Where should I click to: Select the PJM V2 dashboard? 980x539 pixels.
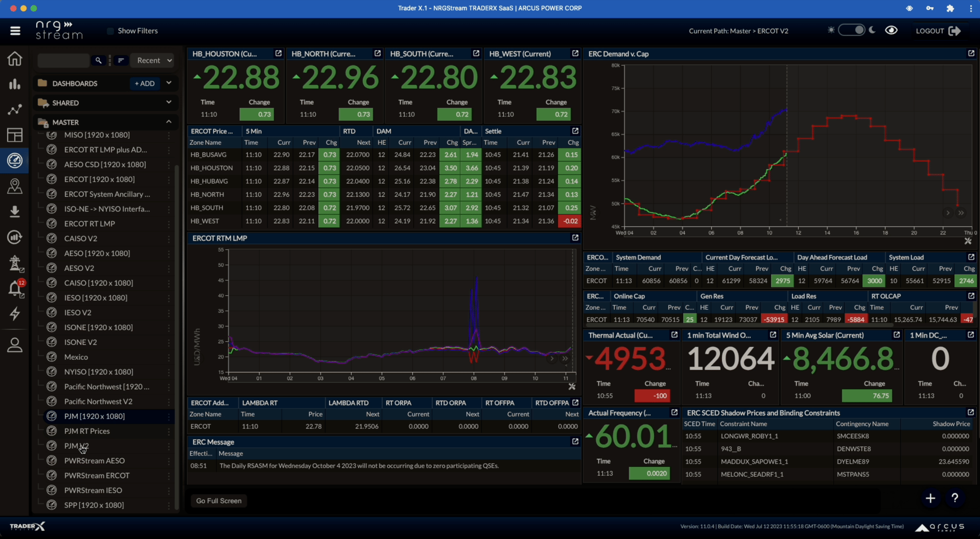click(76, 445)
